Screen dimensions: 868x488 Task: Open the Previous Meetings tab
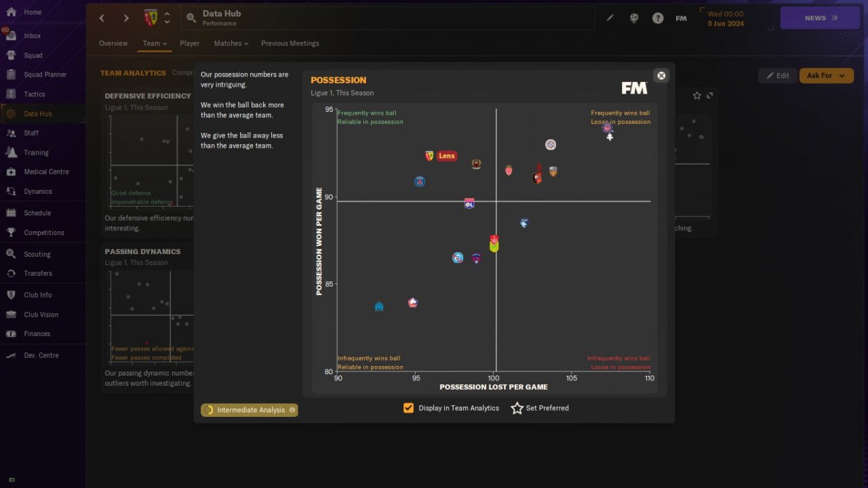(x=290, y=43)
